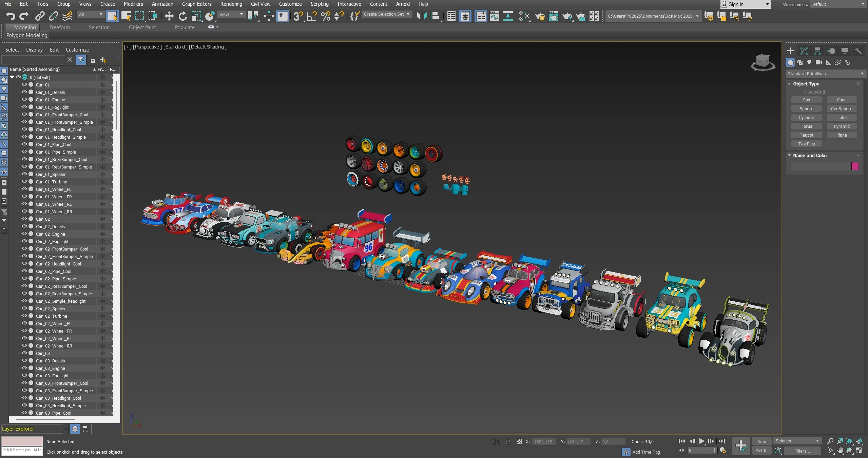The height and width of the screenshot is (458, 868).
Task: Click the pink object color swatch
Action: (x=855, y=166)
